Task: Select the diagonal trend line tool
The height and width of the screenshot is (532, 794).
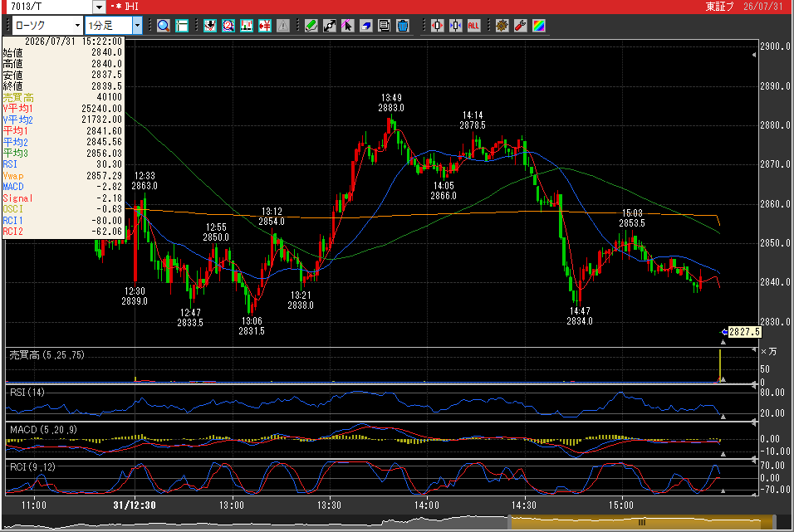Action: coord(329,25)
